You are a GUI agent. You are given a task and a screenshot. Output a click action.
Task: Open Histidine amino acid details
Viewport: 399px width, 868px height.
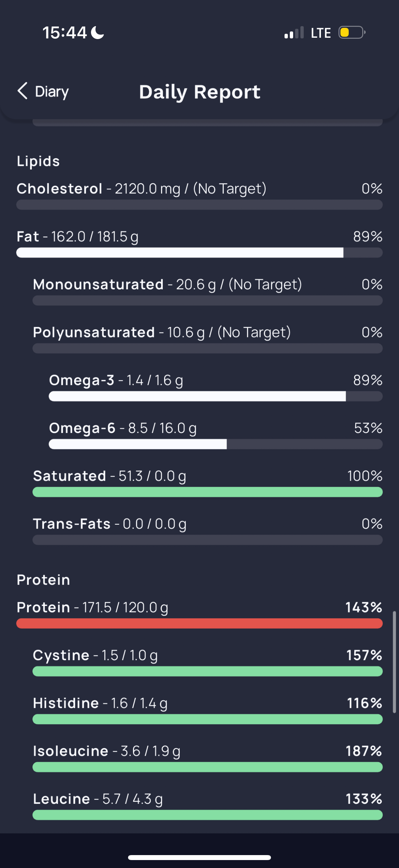207,710
